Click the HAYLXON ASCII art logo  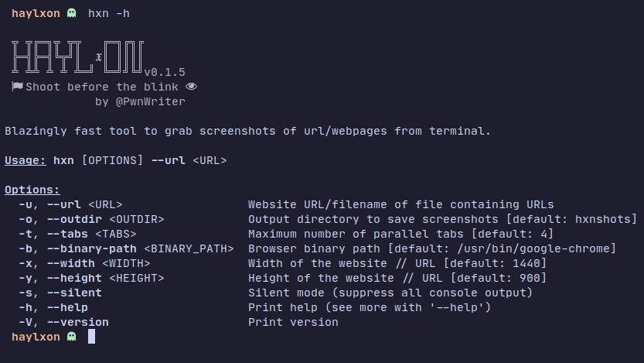(77, 57)
